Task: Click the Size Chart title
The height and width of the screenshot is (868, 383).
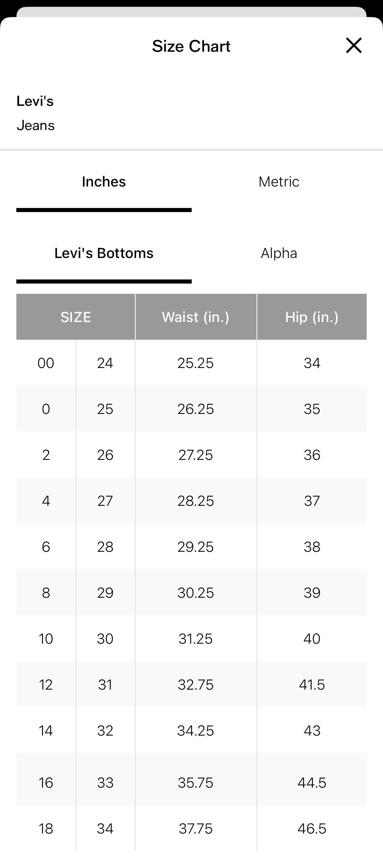Action: 191,46
